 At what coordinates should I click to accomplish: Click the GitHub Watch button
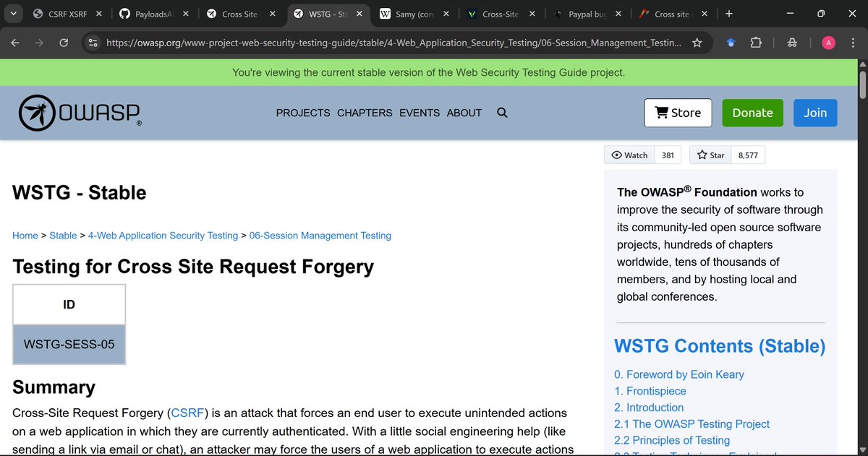coord(629,155)
